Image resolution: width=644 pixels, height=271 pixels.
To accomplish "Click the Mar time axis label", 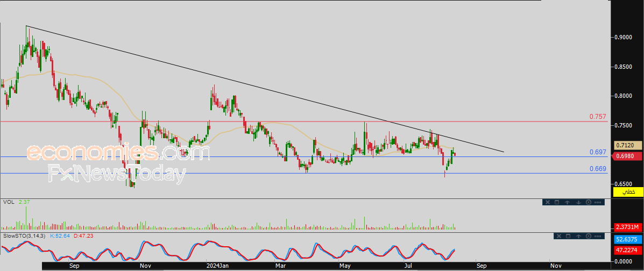I will pos(280,266).
